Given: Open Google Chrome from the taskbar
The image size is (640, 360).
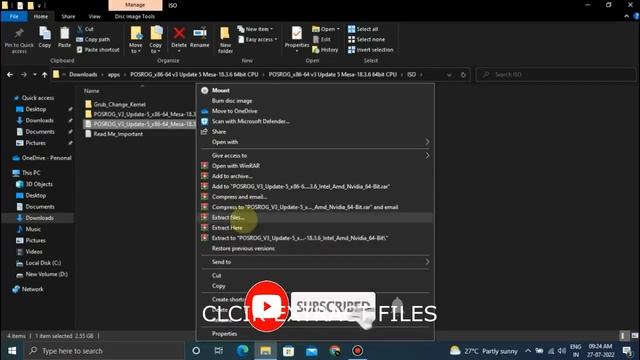Looking at the screenshot, I should pyautogui.click(x=335, y=351).
